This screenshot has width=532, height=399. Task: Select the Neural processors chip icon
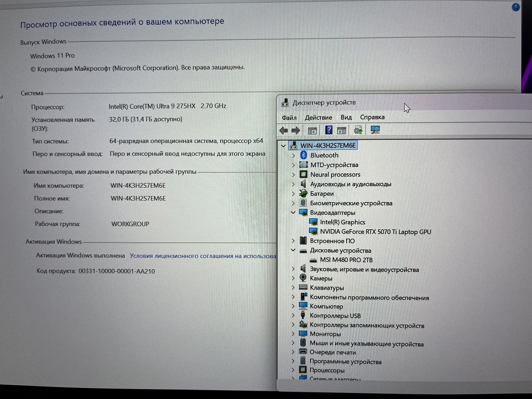point(303,174)
